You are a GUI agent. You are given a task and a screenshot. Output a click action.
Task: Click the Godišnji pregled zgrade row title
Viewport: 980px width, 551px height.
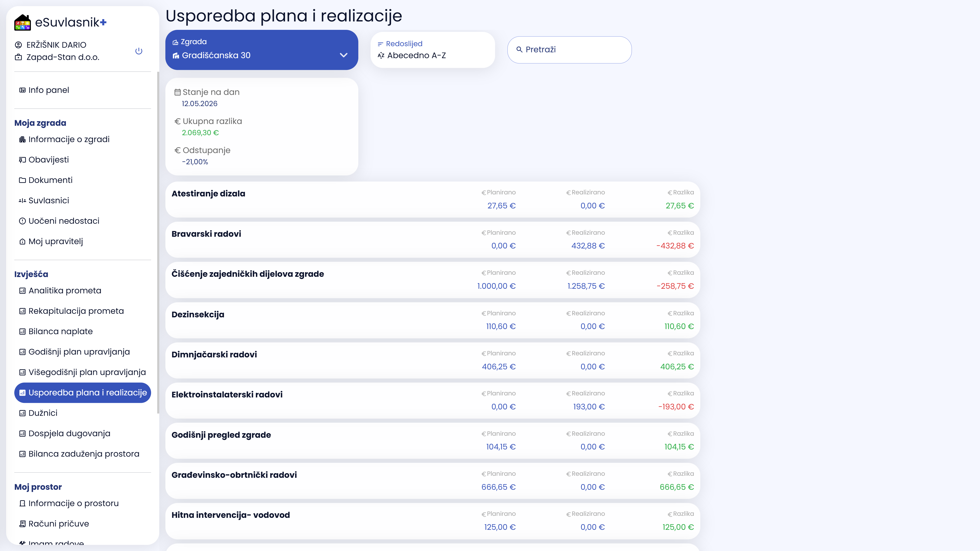click(x=221, y=435)
